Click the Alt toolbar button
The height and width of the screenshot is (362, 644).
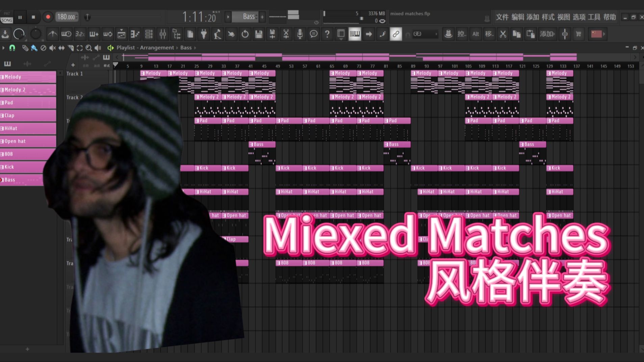point(475,34)
